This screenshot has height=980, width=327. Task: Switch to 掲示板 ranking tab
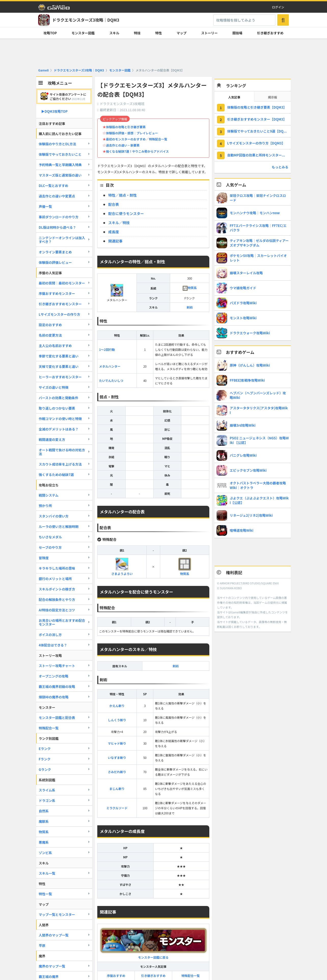point(272,97)
